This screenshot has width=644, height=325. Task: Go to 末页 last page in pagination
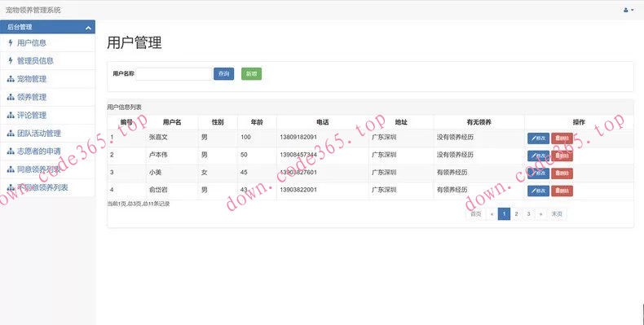point(557,213)
